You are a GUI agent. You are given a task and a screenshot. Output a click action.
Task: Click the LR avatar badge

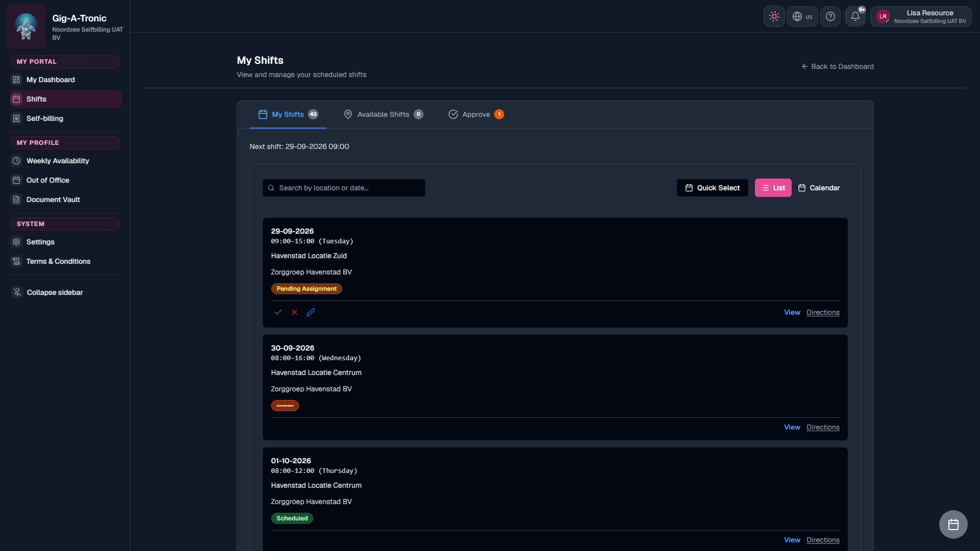point(883,16)
